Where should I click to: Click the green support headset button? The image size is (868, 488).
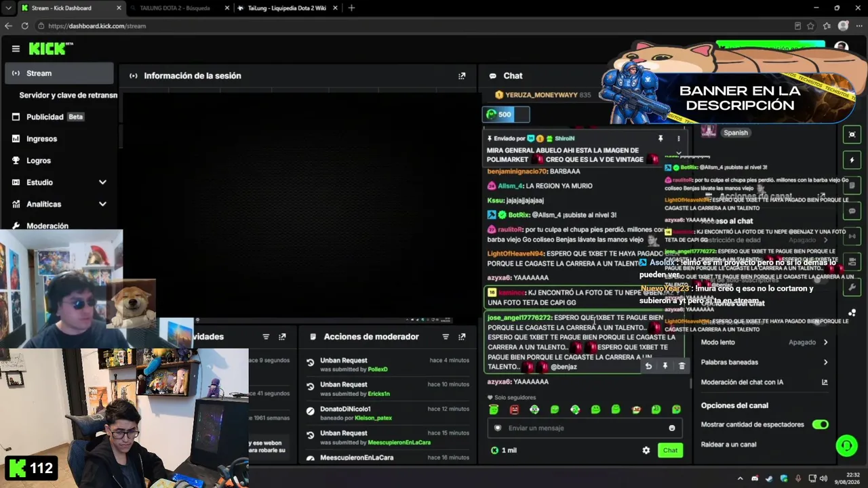(846, 445)
